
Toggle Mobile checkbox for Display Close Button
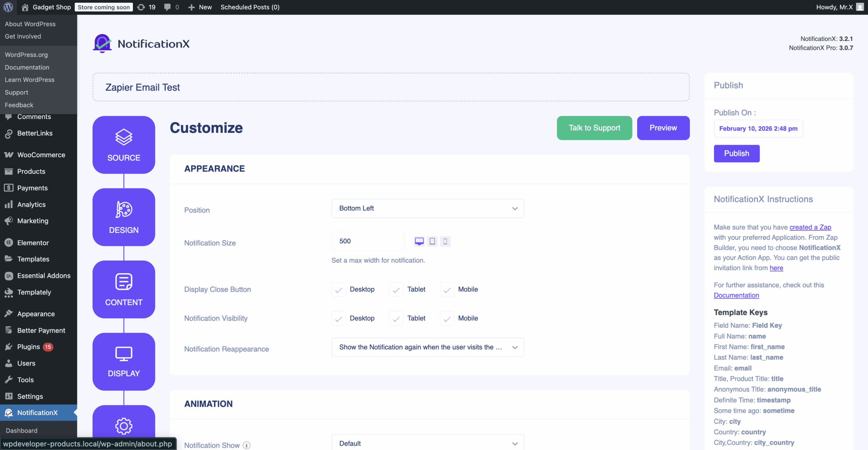447,290
